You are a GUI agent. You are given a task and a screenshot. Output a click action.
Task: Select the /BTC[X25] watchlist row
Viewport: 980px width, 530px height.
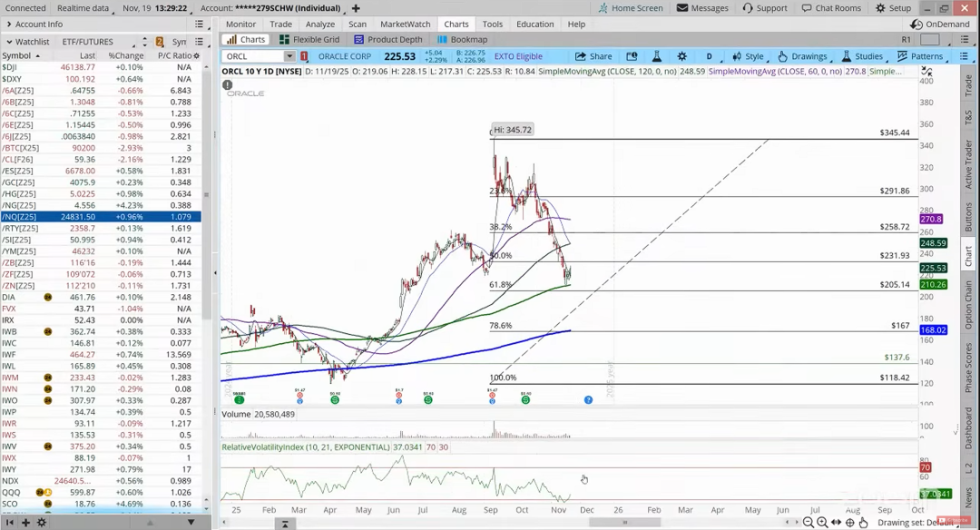click(x=101, y=148)
